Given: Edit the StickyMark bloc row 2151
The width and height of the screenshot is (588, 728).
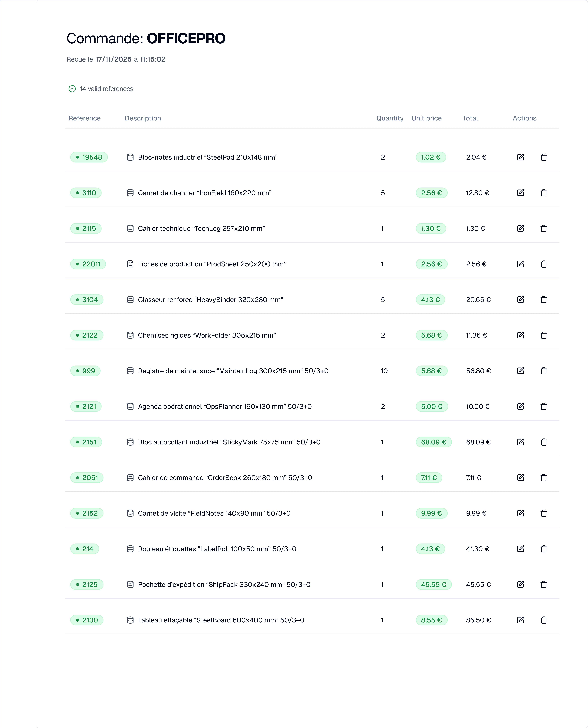Looking at the screenshot, I should tap(521, 442).
